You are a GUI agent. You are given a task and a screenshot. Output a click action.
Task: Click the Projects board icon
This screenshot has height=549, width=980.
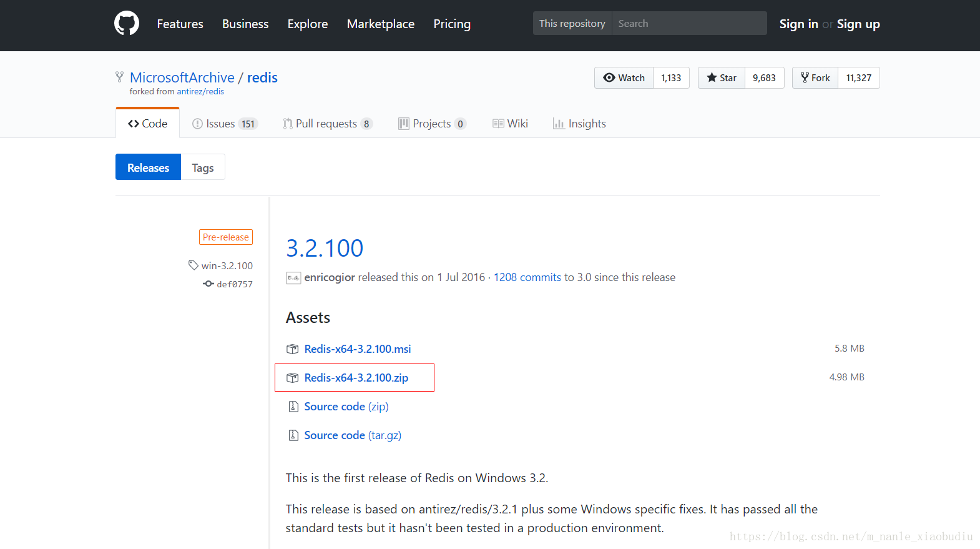coord(404,123)
